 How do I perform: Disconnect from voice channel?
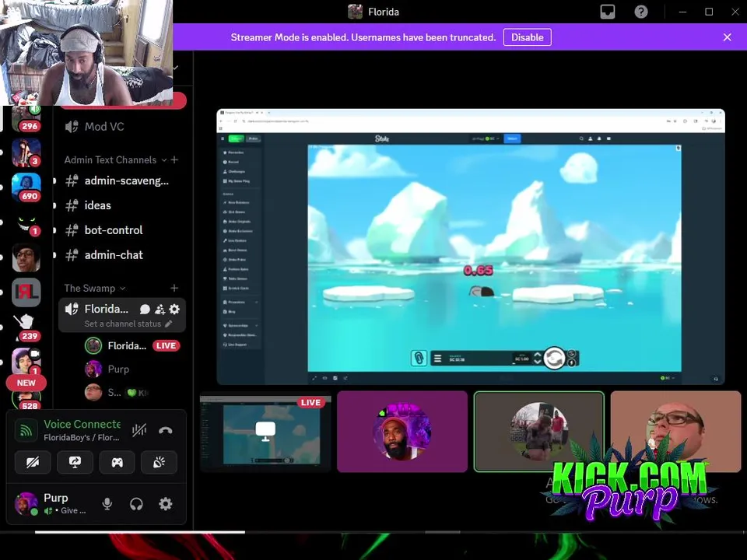click(x=165, y=430)
